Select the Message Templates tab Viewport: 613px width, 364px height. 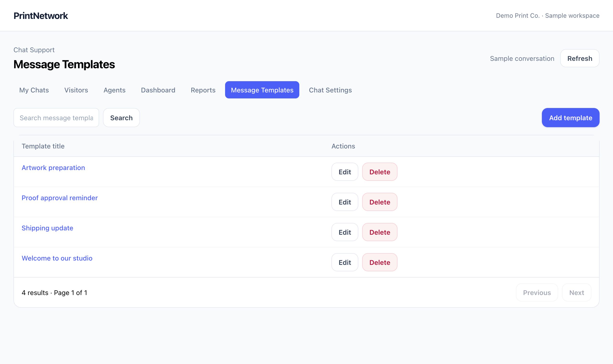(262, 90)
